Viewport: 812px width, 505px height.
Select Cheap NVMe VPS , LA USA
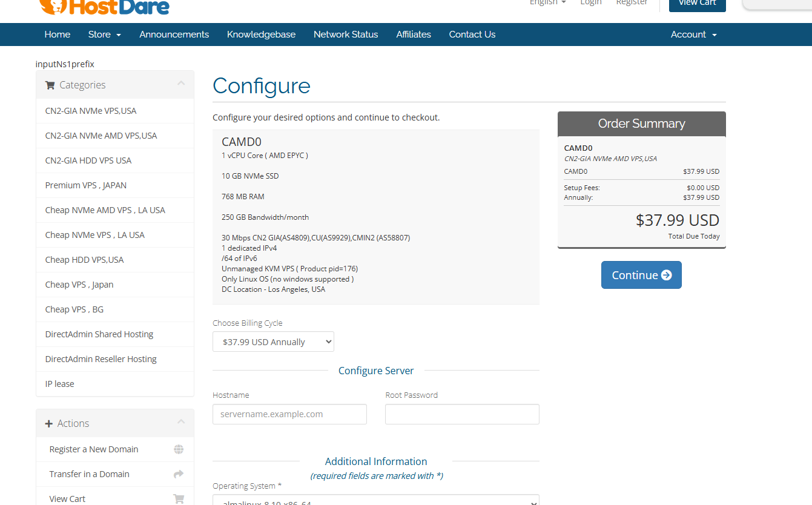(x=115, y=235)
